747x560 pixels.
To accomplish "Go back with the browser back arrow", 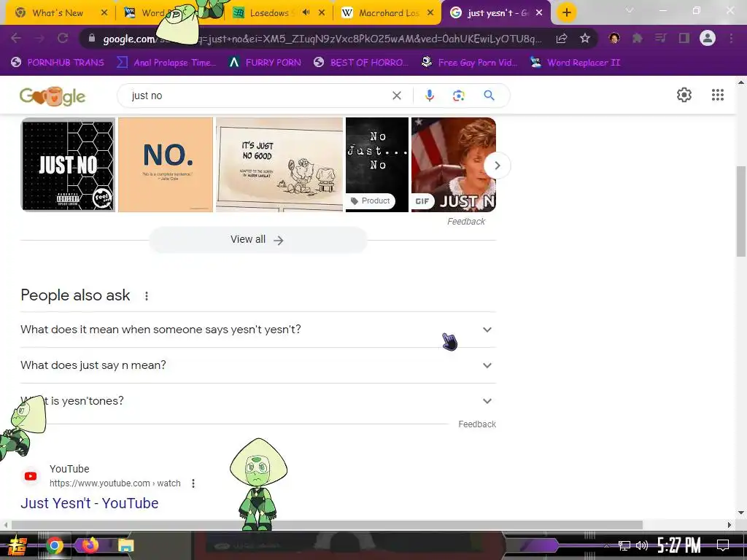I will point(16,38).
